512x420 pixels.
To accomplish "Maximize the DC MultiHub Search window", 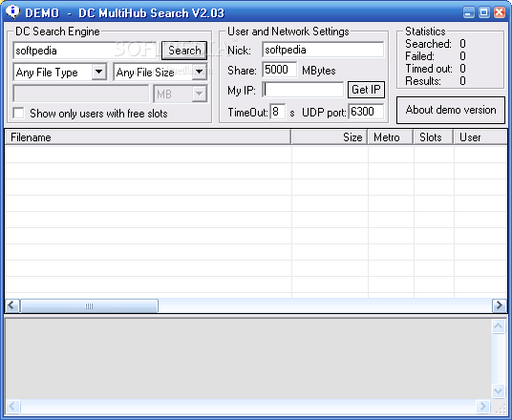I will point(484,12).
